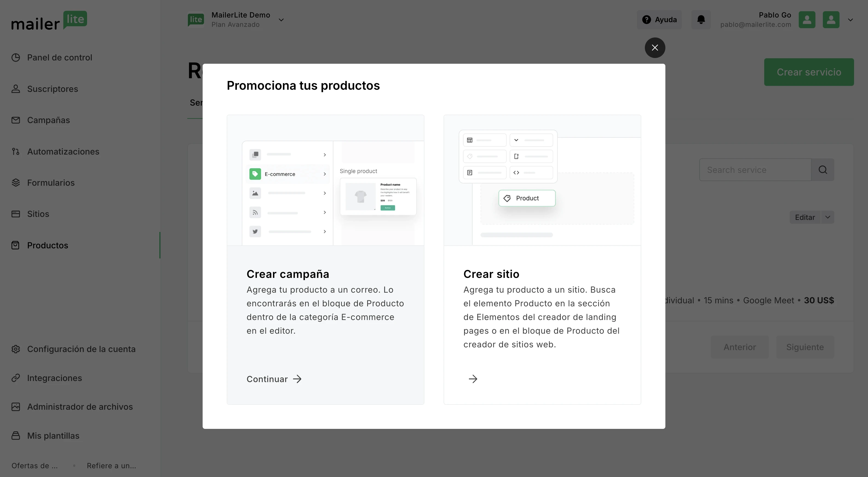The width and height of the screenshot is (868, 477).
Task: Open dropdown arrow next to Editar
Action: [827, 217]
